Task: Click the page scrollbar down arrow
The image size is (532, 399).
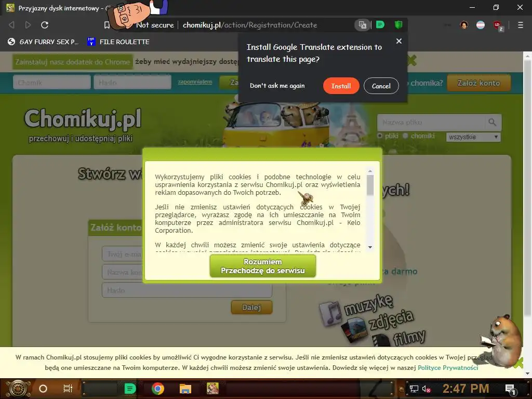Action: tap(528, 374)
